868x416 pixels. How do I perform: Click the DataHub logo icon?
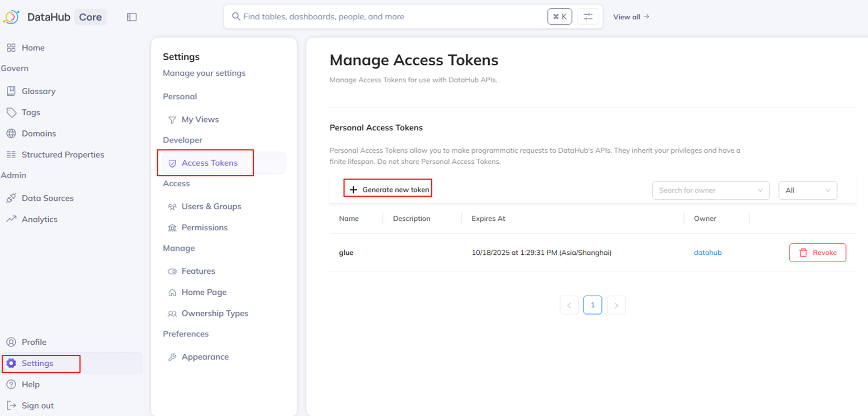(12, 17)
